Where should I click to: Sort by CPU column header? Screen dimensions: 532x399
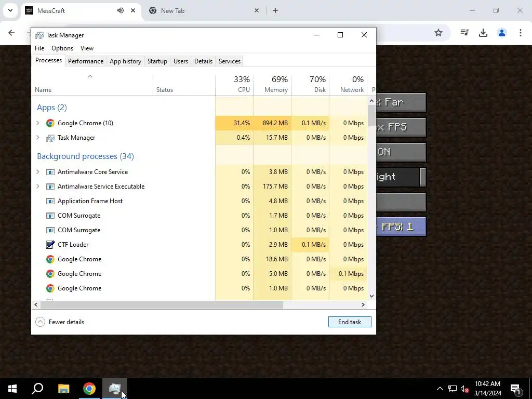click(234, 84)
